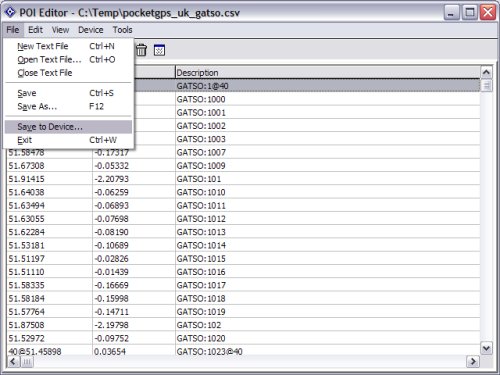
Task: Click the horizontal scrollbar thumb
Action: pyautogui.click(x=27, y=361)
